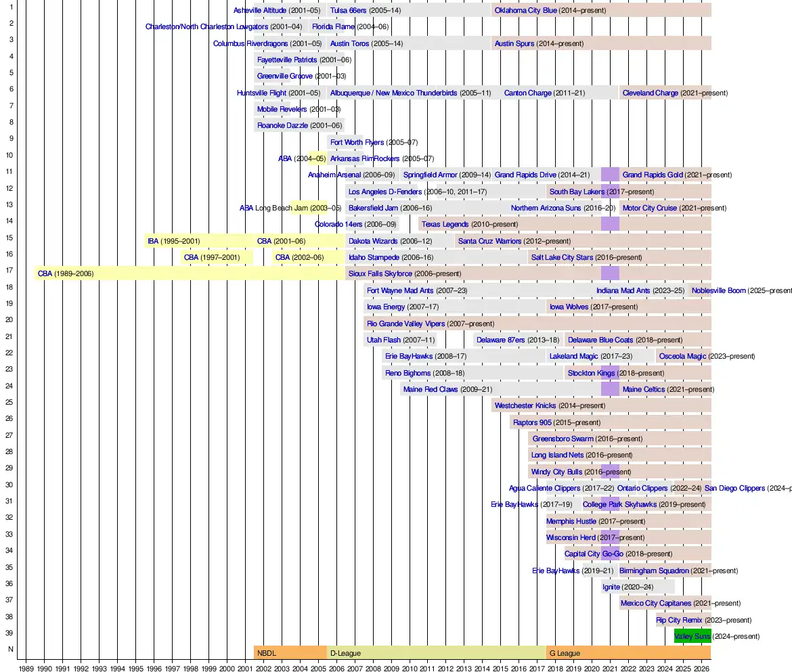Screen dimensions: 792x672
Task: Click the orange NBDL era bar
Action: (x=290, y=653)
